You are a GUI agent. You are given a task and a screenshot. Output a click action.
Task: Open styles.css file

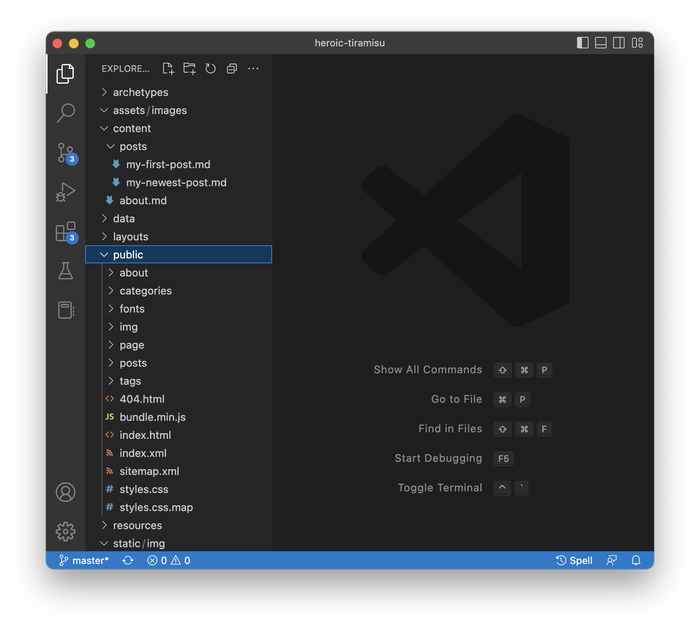click(x=179, y=489)
